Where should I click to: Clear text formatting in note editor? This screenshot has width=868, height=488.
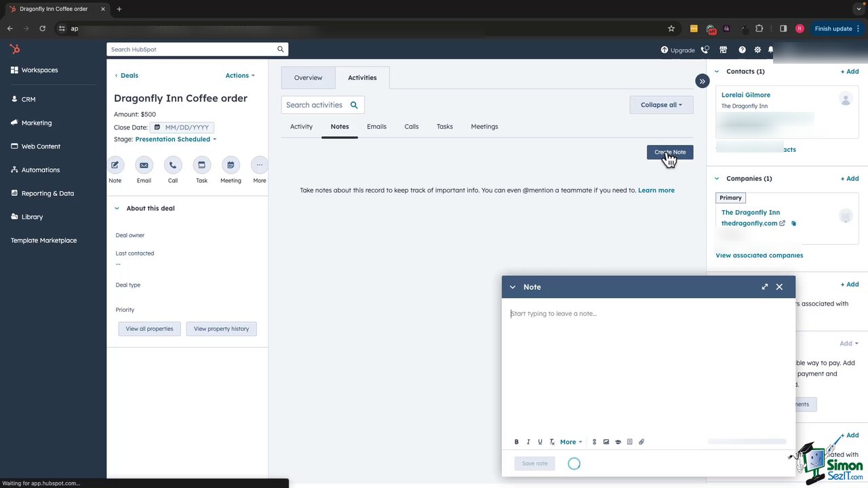click(552, 442)
